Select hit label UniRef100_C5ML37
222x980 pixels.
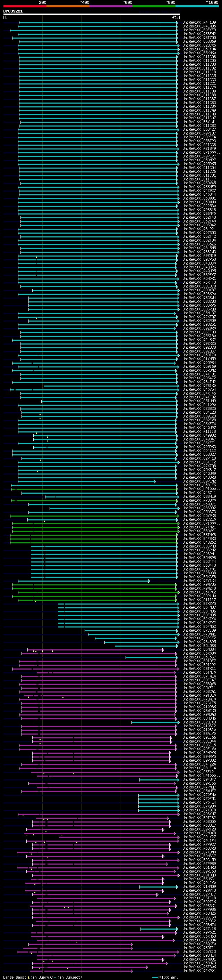click(x=199, y=313)
